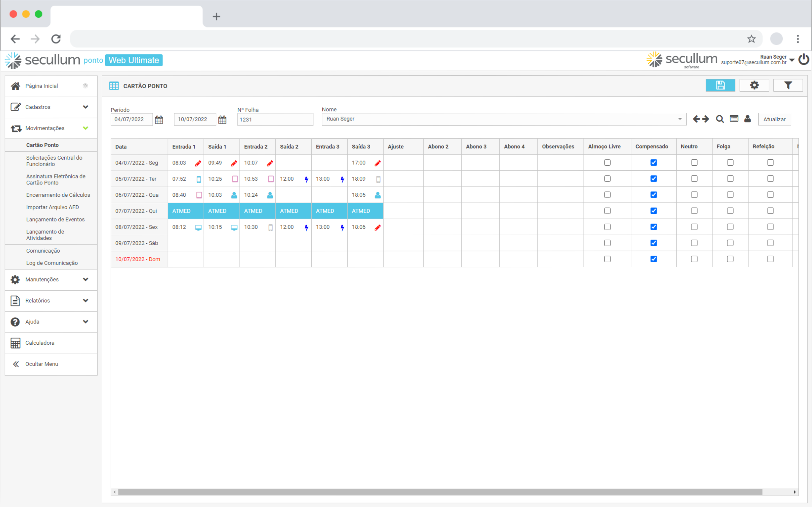Click the magnifying glass search icon

719,119
